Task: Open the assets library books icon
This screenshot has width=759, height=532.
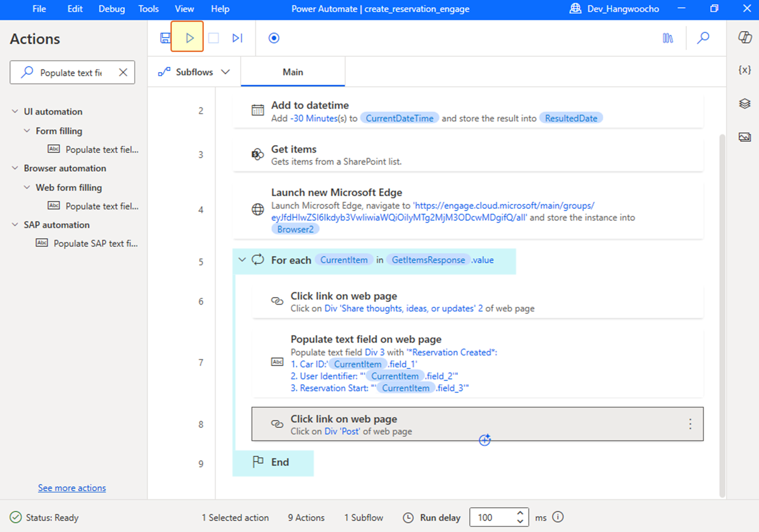Action: point(668,38)
